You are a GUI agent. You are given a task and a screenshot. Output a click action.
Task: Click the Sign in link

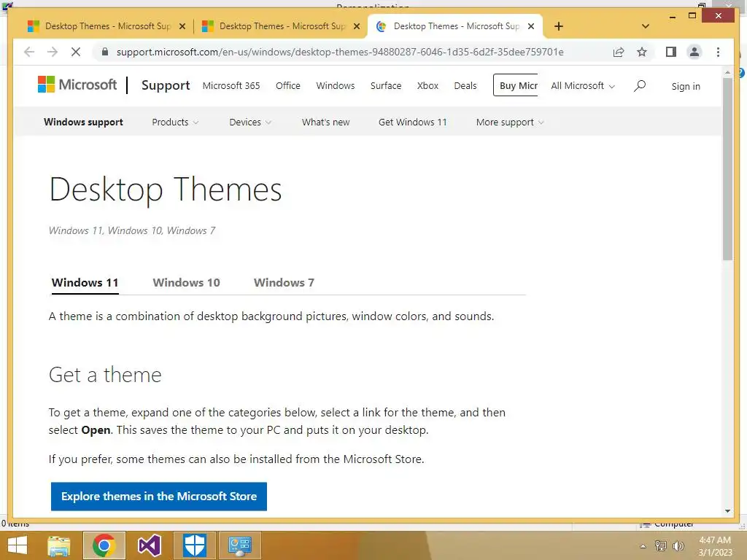click(x=686, y=86)
